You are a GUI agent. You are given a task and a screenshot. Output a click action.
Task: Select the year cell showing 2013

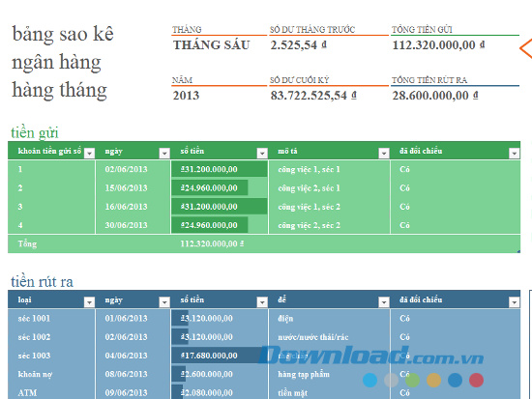tap(186, 96)
